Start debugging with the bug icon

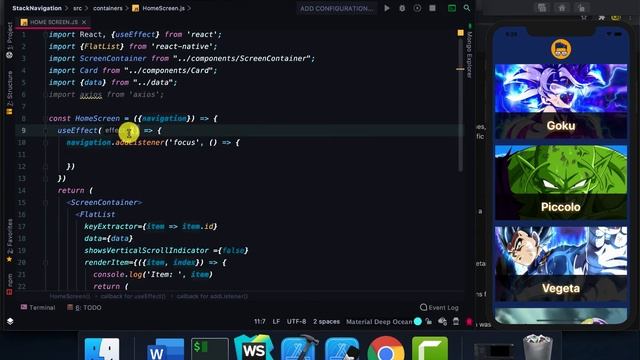coord(402,8)
